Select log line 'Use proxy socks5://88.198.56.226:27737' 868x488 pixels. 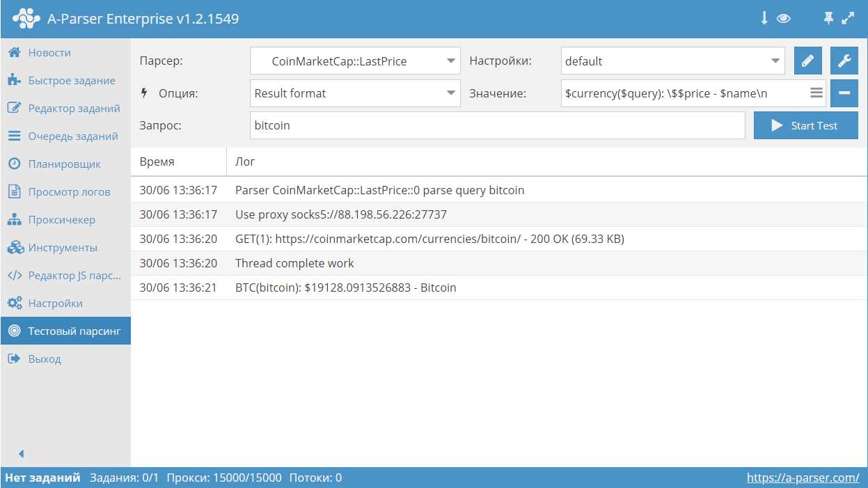tap(499, 214)
